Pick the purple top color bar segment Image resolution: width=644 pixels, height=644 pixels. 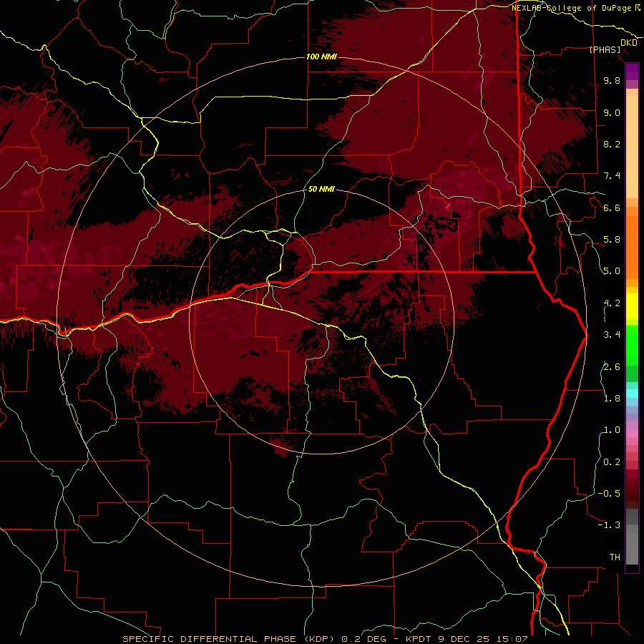tap(632, 72)
